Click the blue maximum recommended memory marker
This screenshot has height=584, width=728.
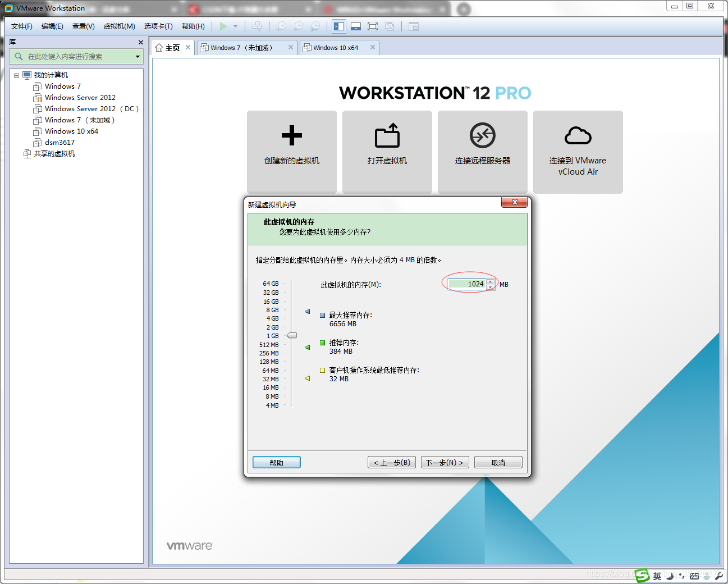pos(307,311)
